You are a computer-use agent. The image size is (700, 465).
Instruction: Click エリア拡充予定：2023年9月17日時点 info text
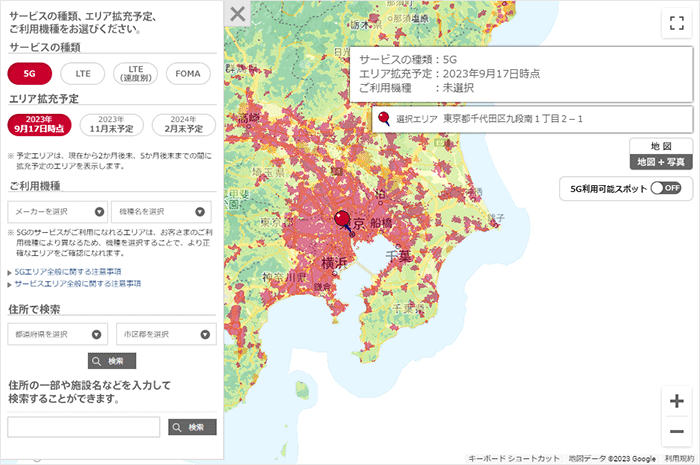tap(450, 74)
